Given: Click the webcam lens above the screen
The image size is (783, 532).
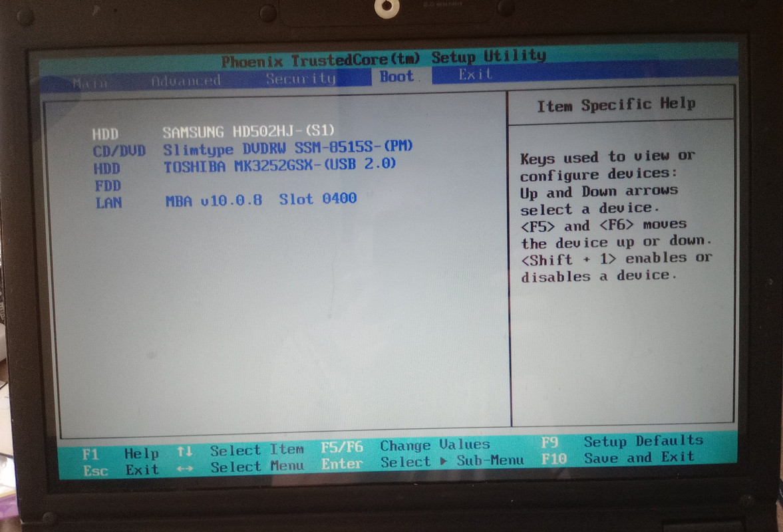Looking at the screenshot, I should click(387, 7).
